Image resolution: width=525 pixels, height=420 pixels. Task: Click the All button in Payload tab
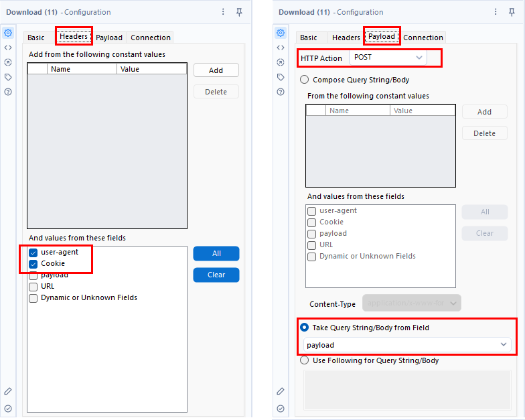[x=485, y=212]
